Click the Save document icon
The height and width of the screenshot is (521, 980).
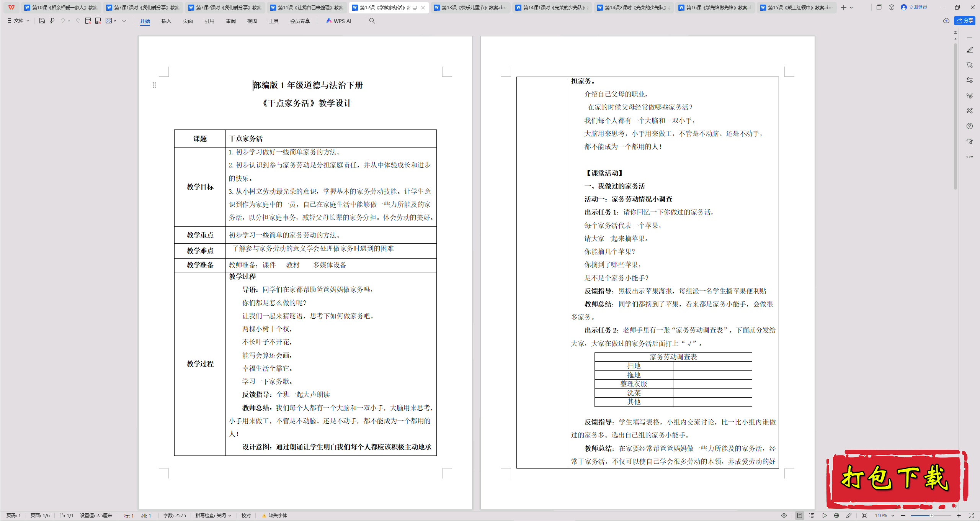tap(42, 21)
